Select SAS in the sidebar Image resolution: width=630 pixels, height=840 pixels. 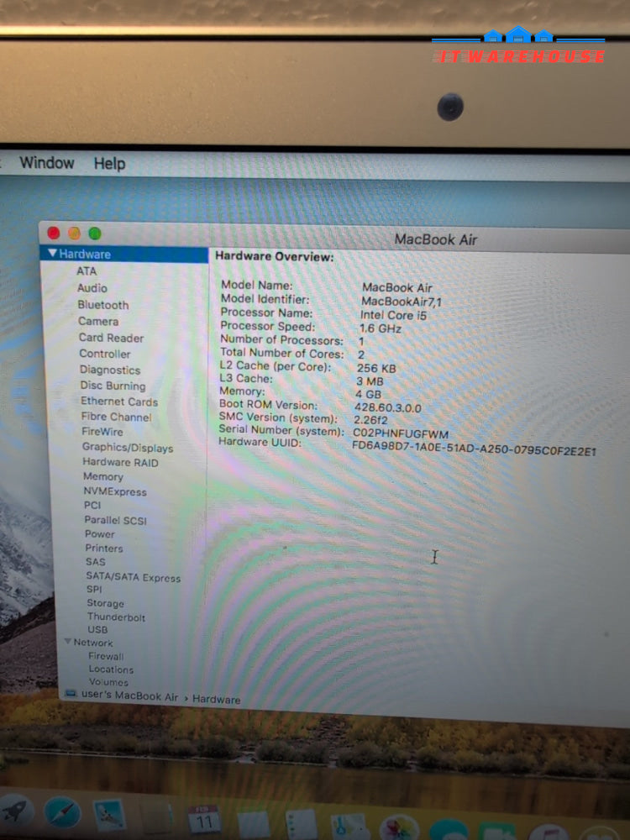tap(96, 561)
